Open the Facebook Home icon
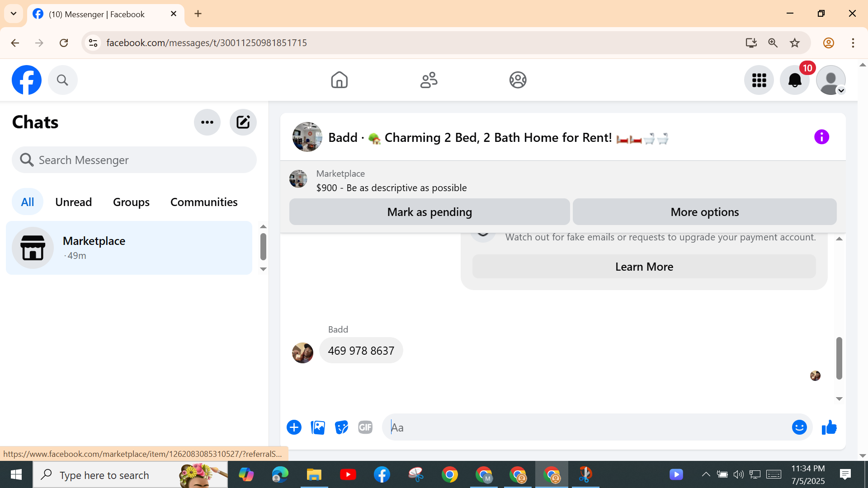Image resolution: width=868 pixels, height=488 pixels. point(339,80)
